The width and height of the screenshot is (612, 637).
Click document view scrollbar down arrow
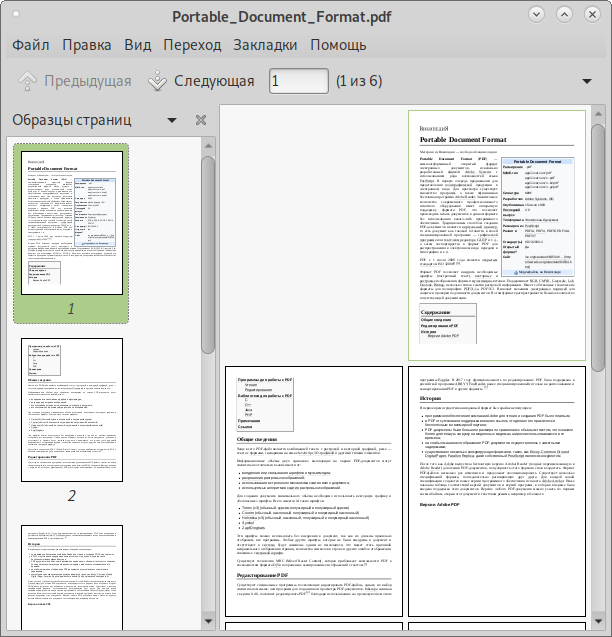click(598, 621)
